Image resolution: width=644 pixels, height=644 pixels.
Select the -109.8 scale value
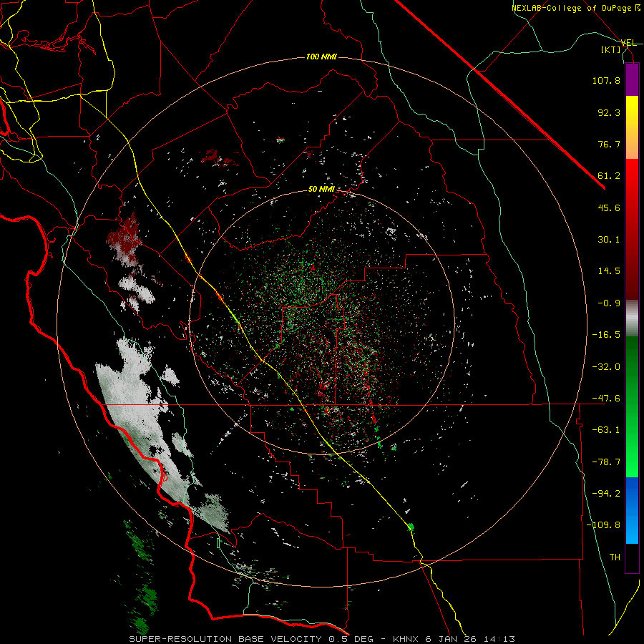tap(603, 525)
